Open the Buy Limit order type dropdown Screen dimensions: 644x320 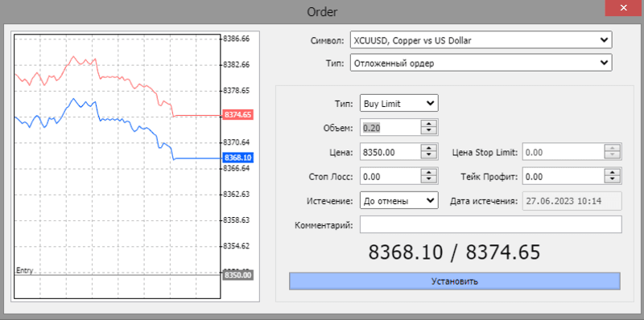coord(398,104)
